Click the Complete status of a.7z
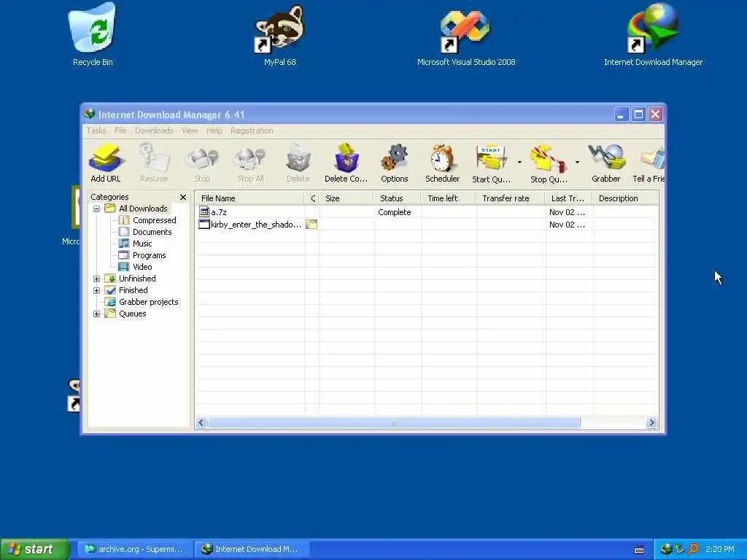Screen dimensions: 747x560 coord(395,212)
